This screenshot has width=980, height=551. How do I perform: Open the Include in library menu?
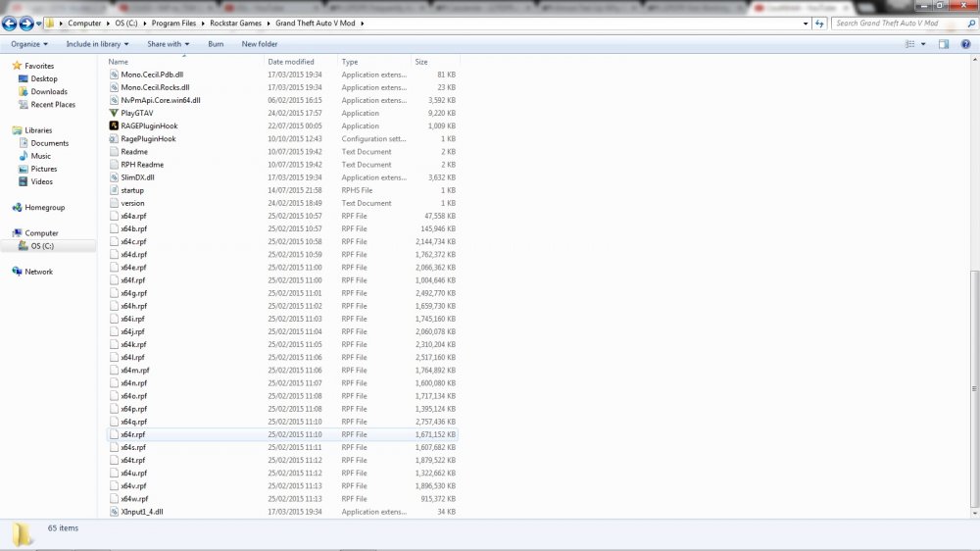pyautogui.click(x=97, y=44)
